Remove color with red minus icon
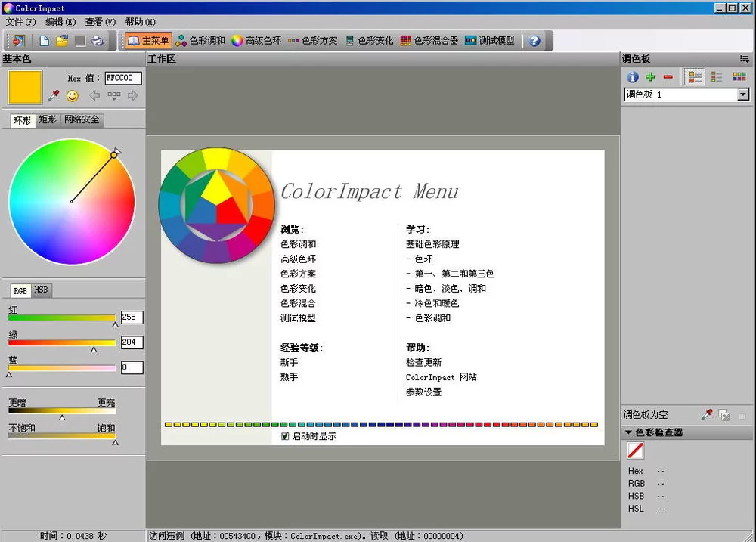The width and height of the screenshot is (756, 542). tap(668, 76)
